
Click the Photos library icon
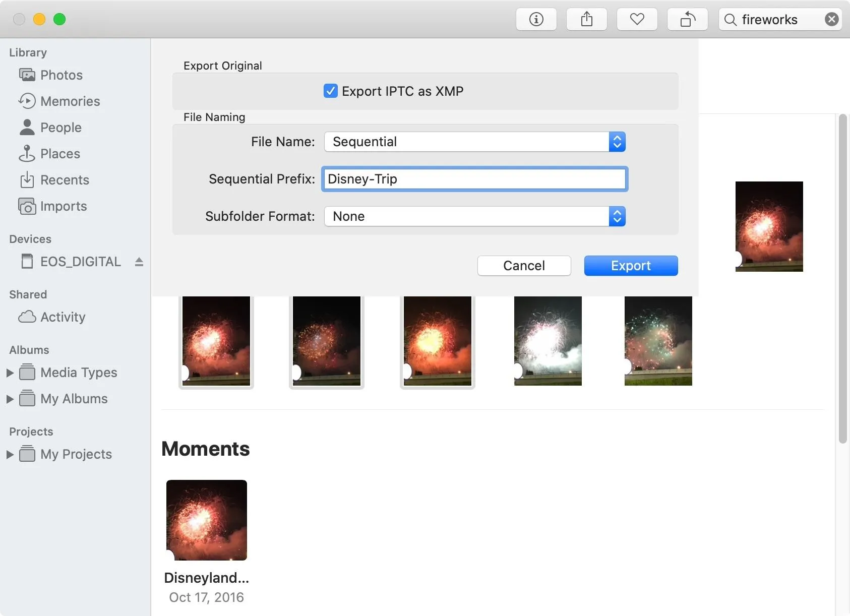(x=27, y=75)
